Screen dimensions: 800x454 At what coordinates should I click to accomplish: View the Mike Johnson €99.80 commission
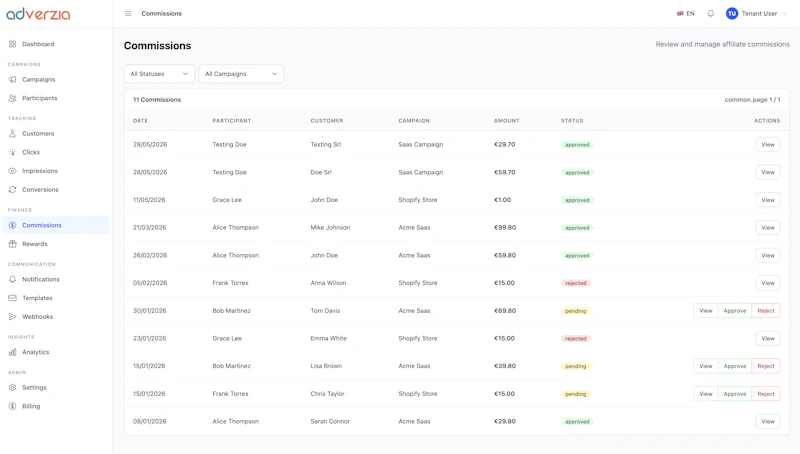tap(767, 228)
